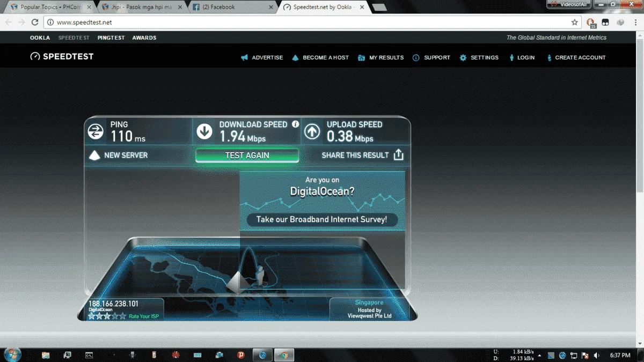Viewport: 644px width, 362px height.
Task: Click the Login person icon
Action: (x=510, y=57)
